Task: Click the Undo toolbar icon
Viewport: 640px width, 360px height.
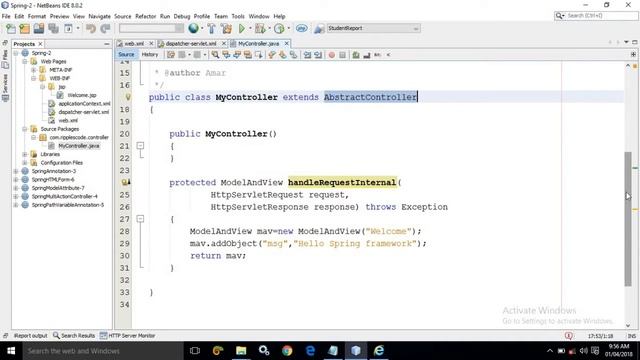Action: (91, 28)
